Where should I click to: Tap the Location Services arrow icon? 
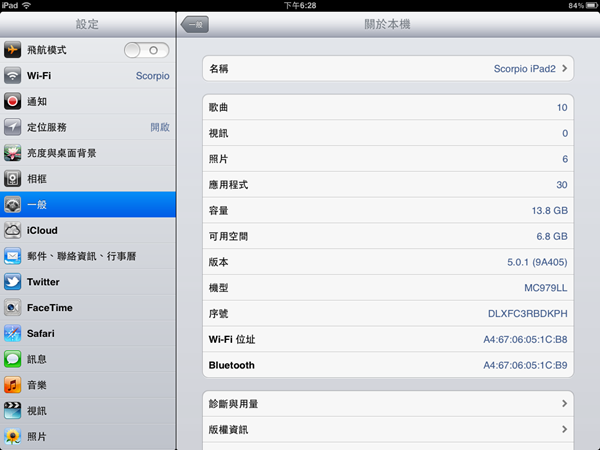(12, 127)
